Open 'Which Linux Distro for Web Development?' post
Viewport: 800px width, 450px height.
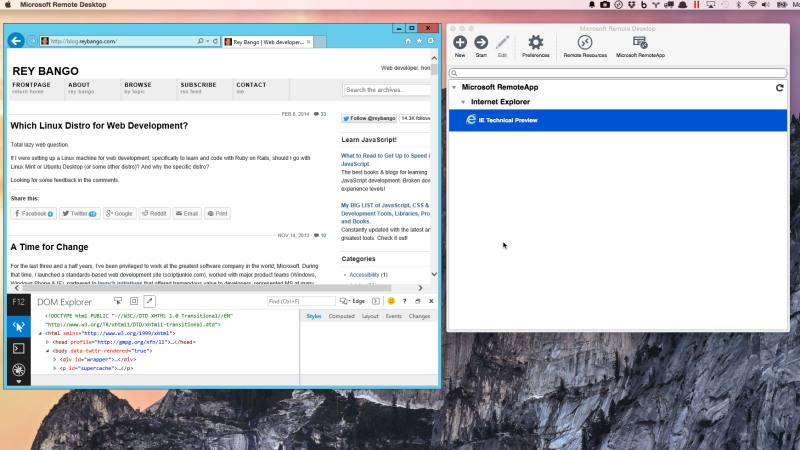click(x=99, y=126)
